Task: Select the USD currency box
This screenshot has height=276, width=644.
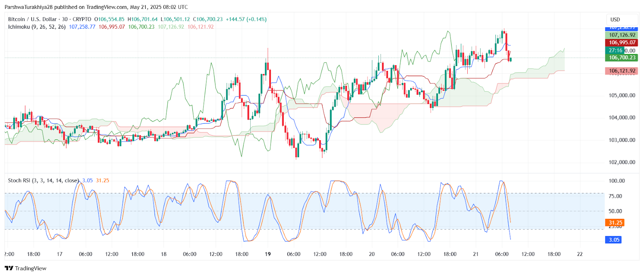Action: (x=622, y=19)
